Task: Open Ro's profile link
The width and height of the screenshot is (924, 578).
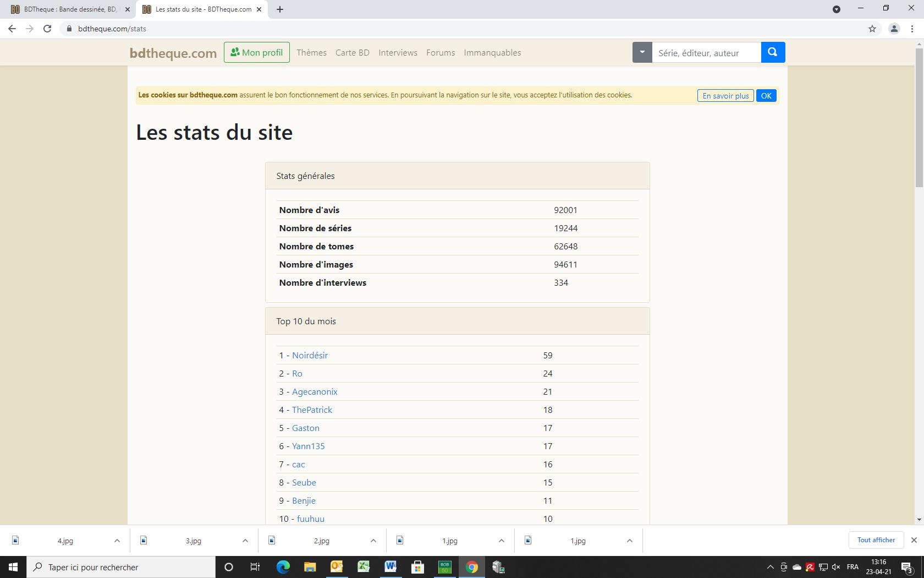Action: click(297, 373)
